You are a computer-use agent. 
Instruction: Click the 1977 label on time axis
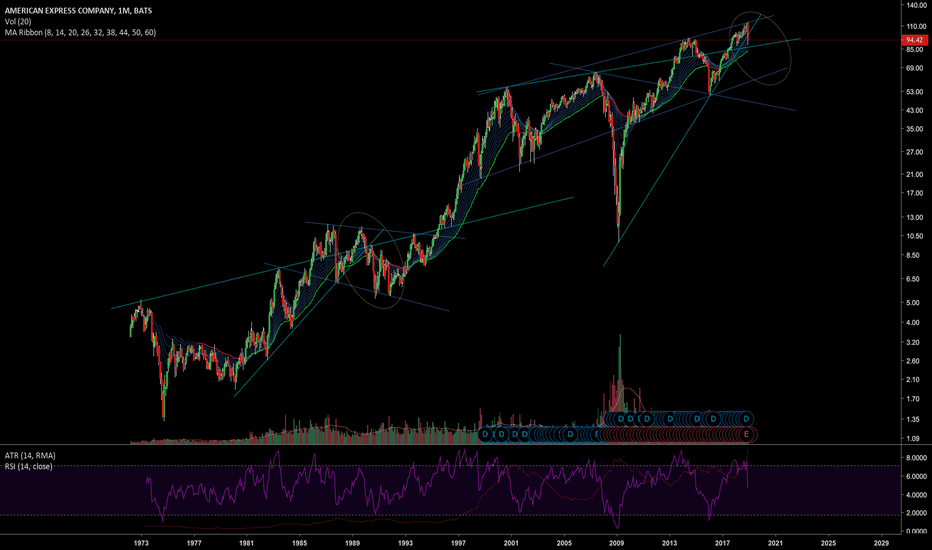(194, 543)
